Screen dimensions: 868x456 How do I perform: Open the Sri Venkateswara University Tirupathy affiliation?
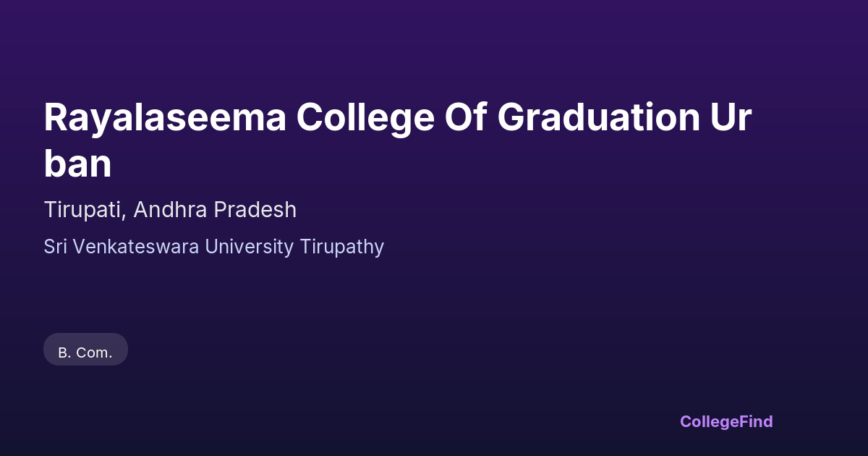(213, 247)
